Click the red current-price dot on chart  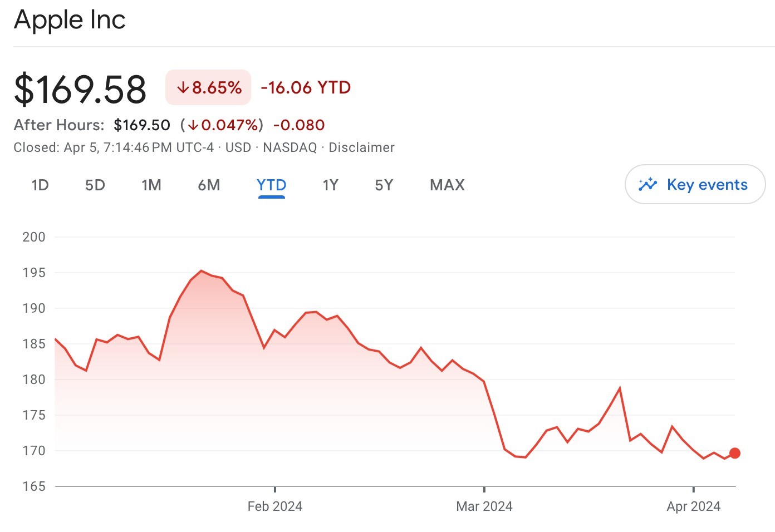coord(734,453)
